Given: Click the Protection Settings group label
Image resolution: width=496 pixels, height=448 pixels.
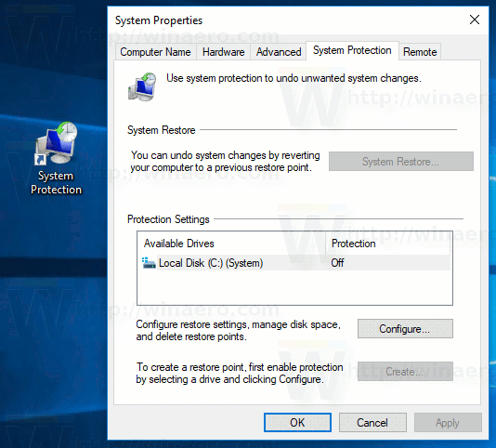Looking at the screenshot, I should point(168,219).
